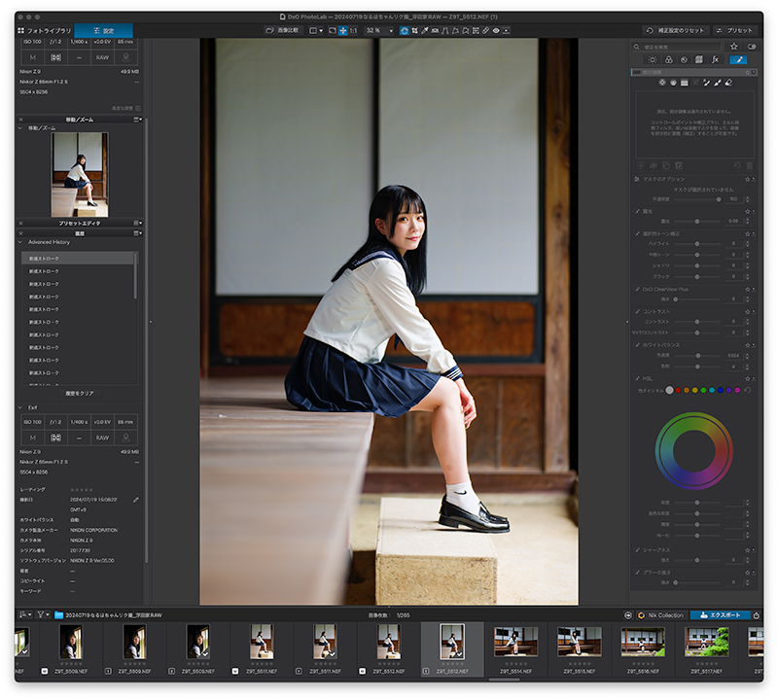Image resolution: width=778 pixels, height=700 pixels.
Task: Select the white balance eyedropper tool
Action: [x=425, y=30]
